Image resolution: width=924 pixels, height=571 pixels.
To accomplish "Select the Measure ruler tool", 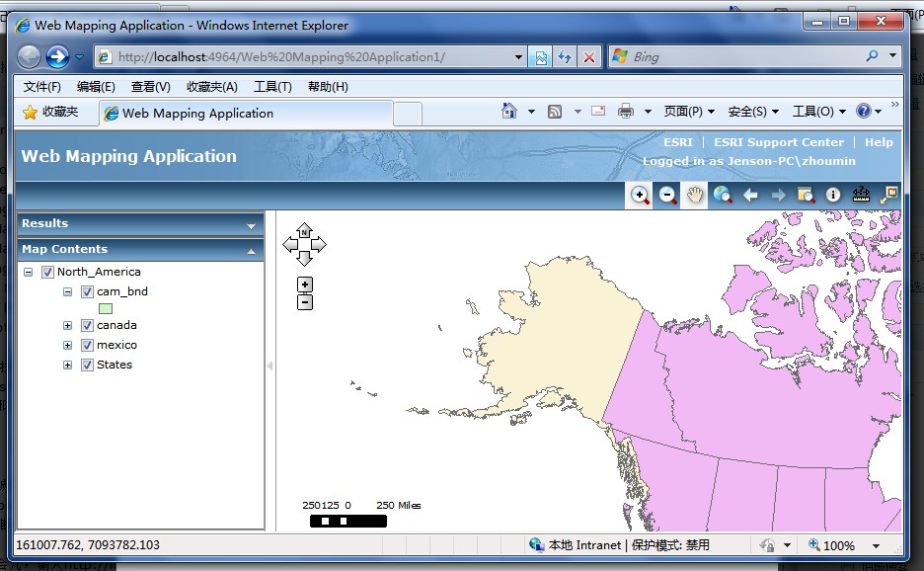I will 861,196.
